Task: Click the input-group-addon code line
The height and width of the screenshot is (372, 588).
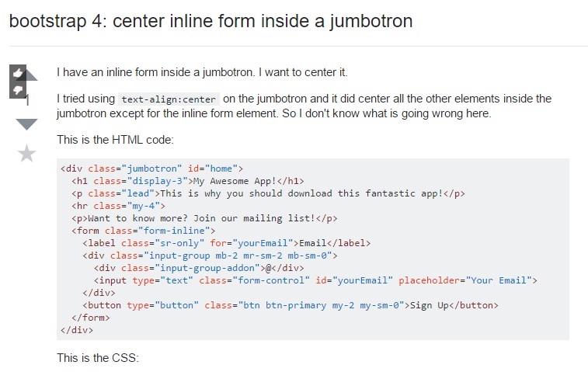Action: [199, 268]
